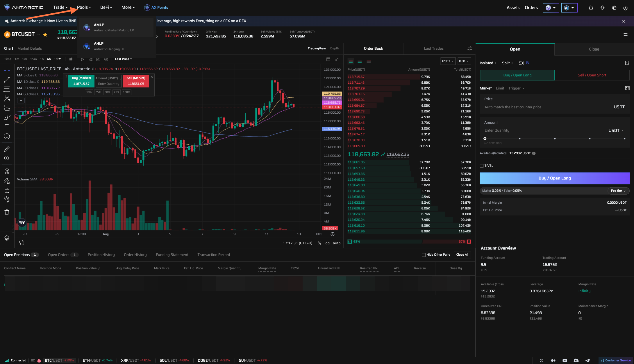Select Sell / Open Short direction
The image size is (634, 364).
coord(592,75)
